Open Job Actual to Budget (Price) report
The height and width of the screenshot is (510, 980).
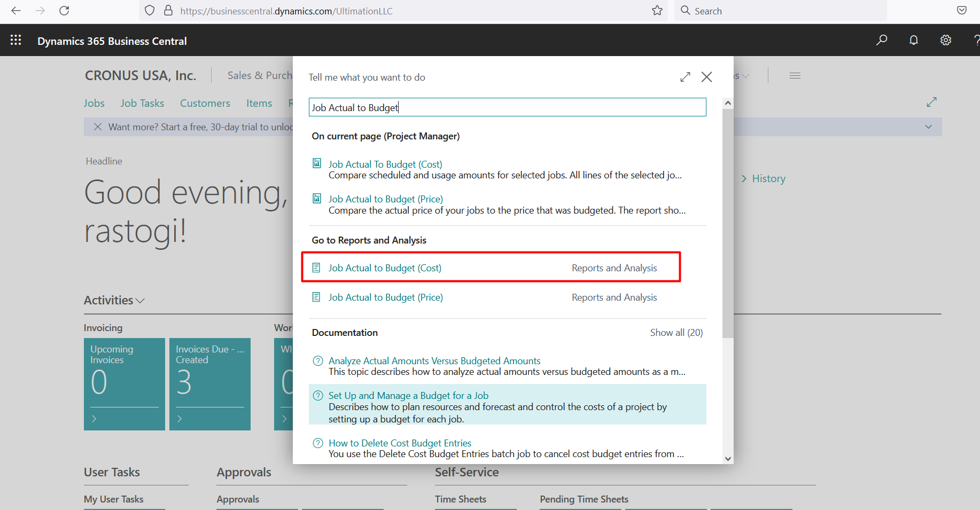click(385, 297)
